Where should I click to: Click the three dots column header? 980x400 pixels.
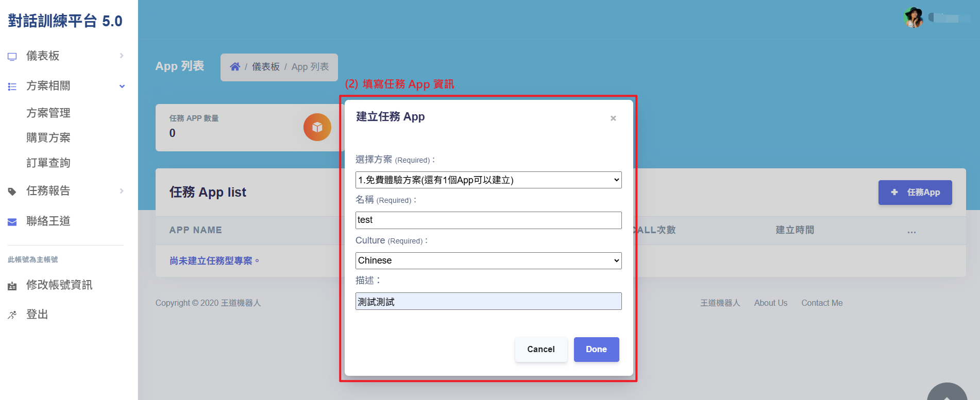coord(912,232)
